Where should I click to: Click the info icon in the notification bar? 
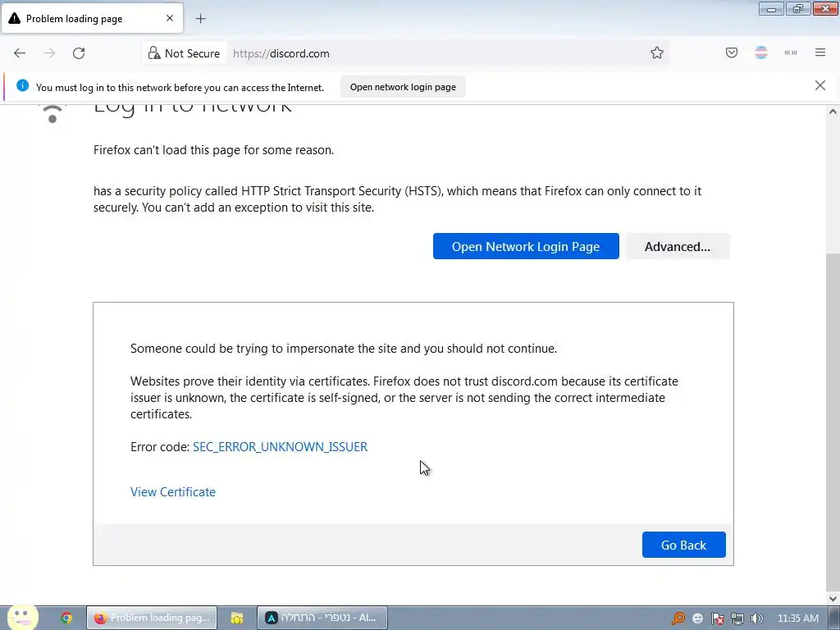point(22,85)
